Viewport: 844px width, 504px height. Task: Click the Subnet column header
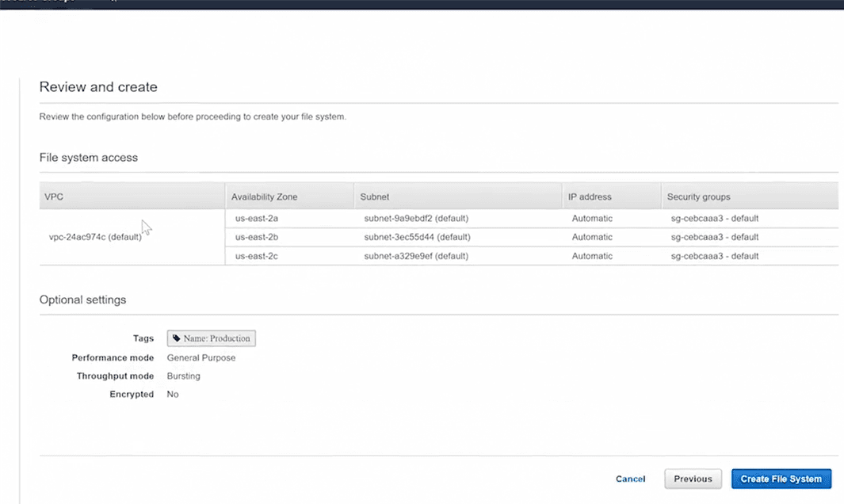[x=374, y=197]
